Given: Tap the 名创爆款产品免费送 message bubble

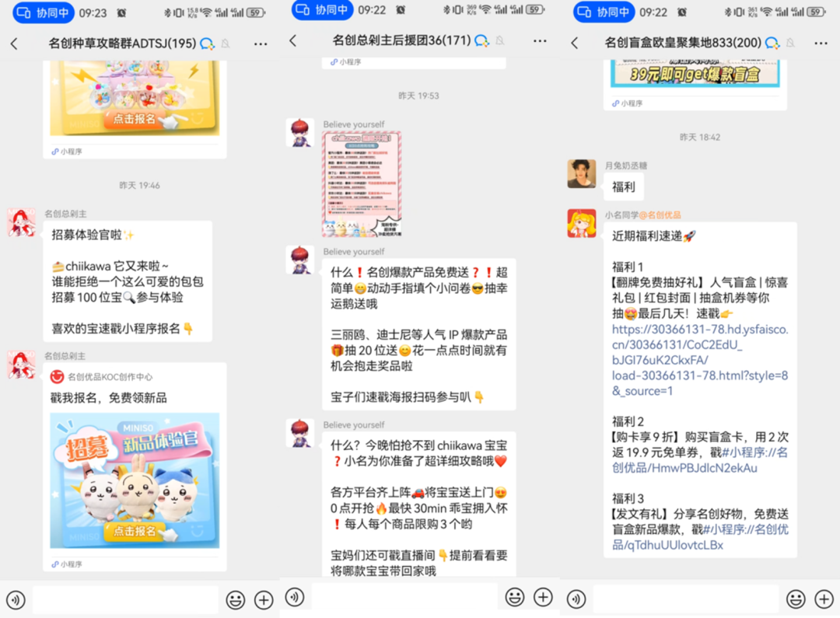Looking at the screenshot, I should (419, 335).
